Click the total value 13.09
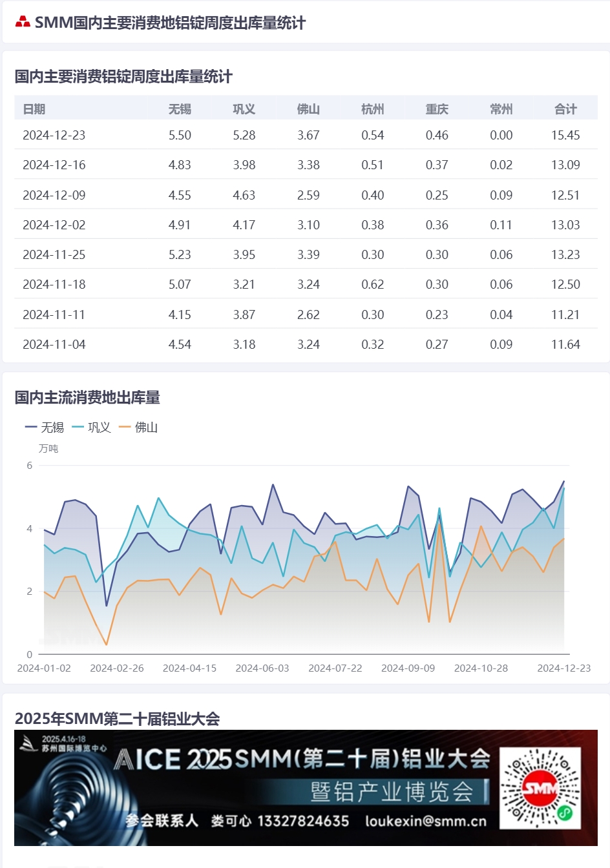The image size is (610, 868). point(565,165)
